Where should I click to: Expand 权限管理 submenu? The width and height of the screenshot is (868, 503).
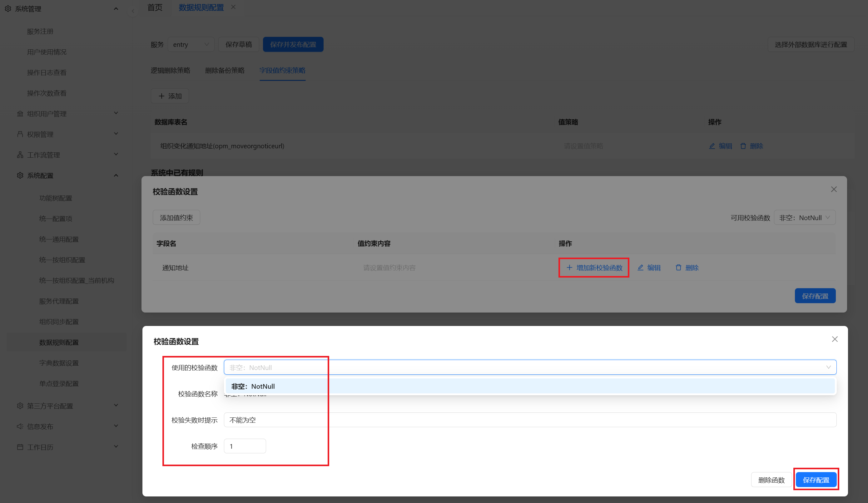tap(116, 134)
